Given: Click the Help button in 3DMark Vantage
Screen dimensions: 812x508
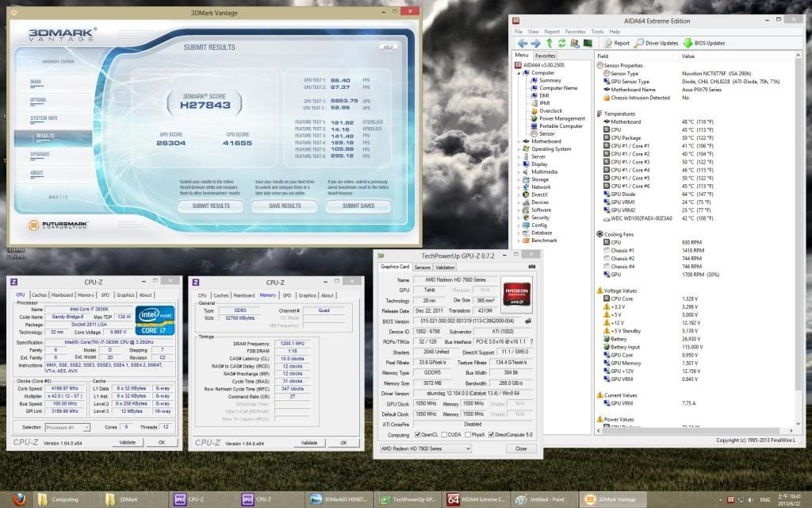Looking at the screenshot, I should pyautogui.click(x=389, y=47).
